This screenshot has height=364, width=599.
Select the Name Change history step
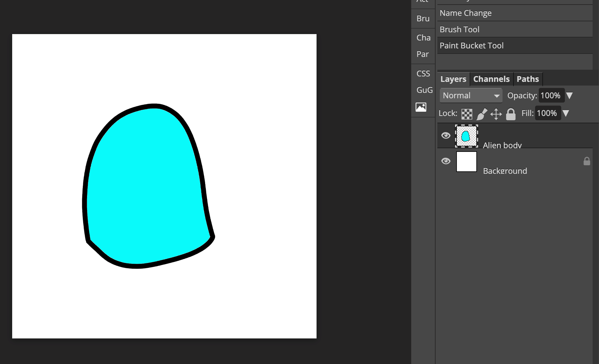[515, 13]
